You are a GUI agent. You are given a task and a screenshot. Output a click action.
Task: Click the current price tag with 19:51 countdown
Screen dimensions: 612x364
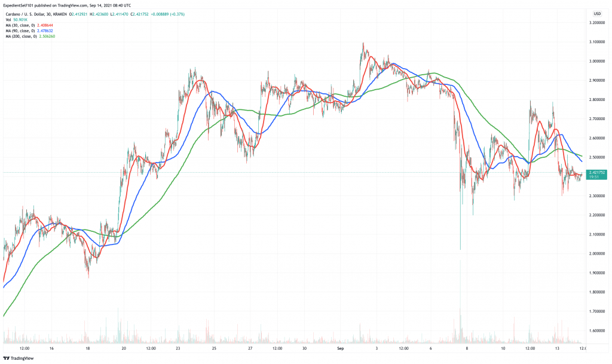(x=597, y=175)
